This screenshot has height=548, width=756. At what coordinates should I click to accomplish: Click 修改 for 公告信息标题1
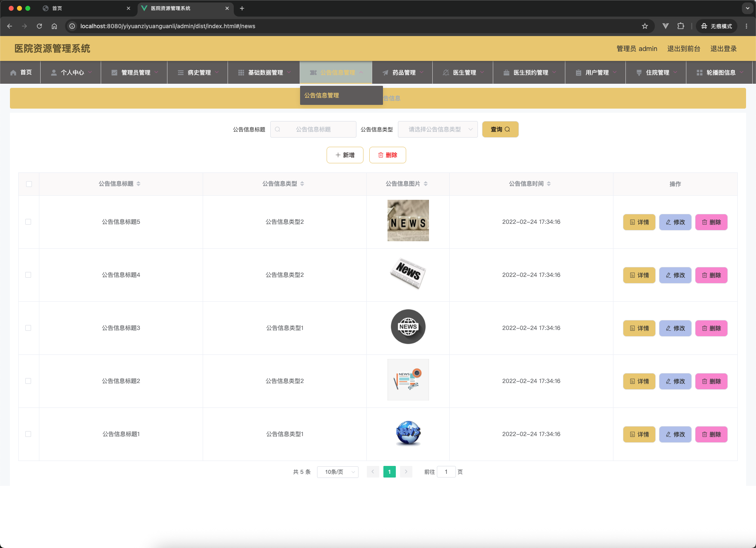[675, 434]
